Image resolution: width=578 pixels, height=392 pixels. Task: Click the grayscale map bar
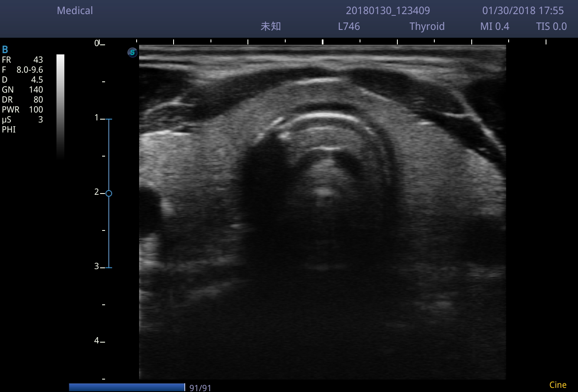(60, 106)
